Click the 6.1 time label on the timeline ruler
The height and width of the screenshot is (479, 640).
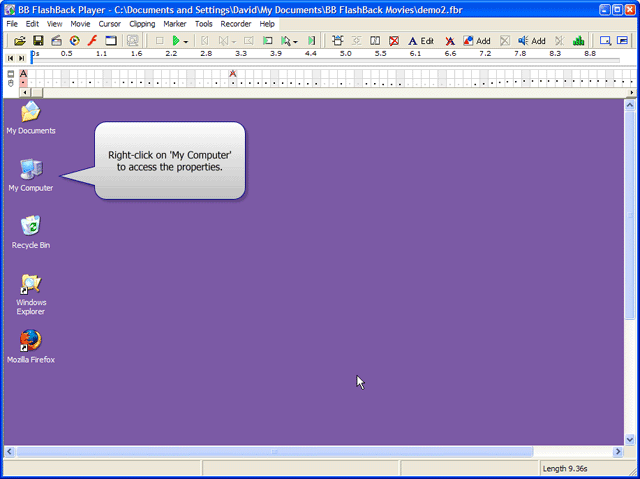point(415,53)
